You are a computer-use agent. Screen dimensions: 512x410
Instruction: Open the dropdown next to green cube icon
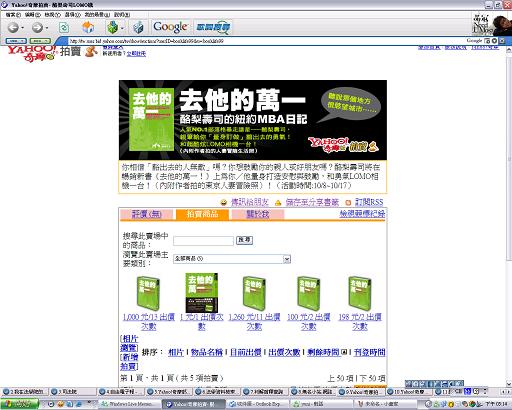122,28
